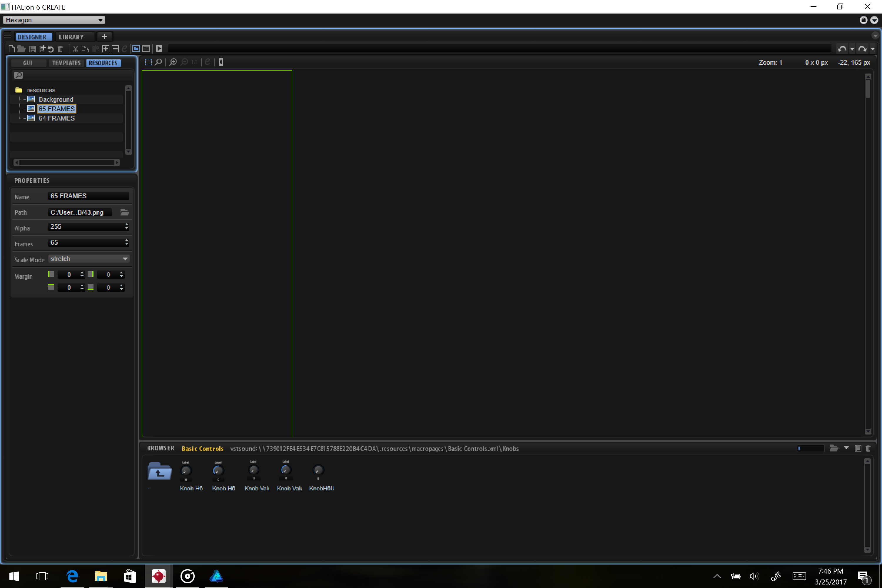Toggle the blue-highlighted editor panel view icon
Image resolution: width=882 pixels, height=588 pixels.
[136, 49]
